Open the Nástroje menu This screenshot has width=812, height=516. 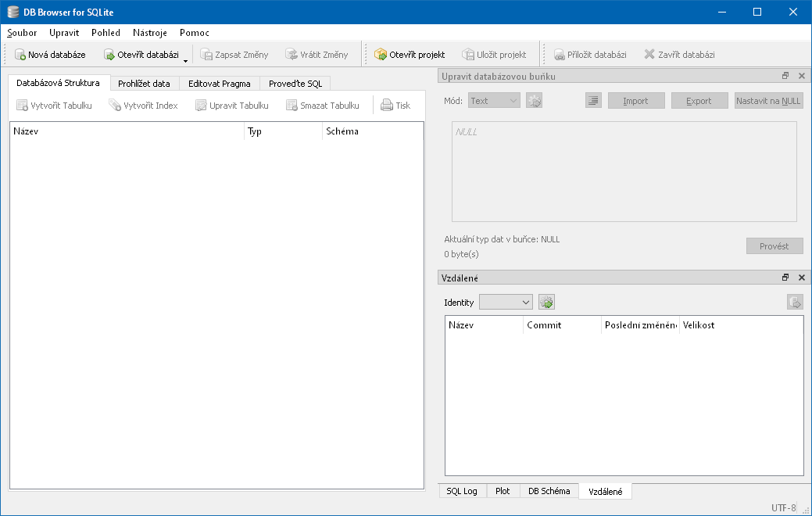point(148,33)
